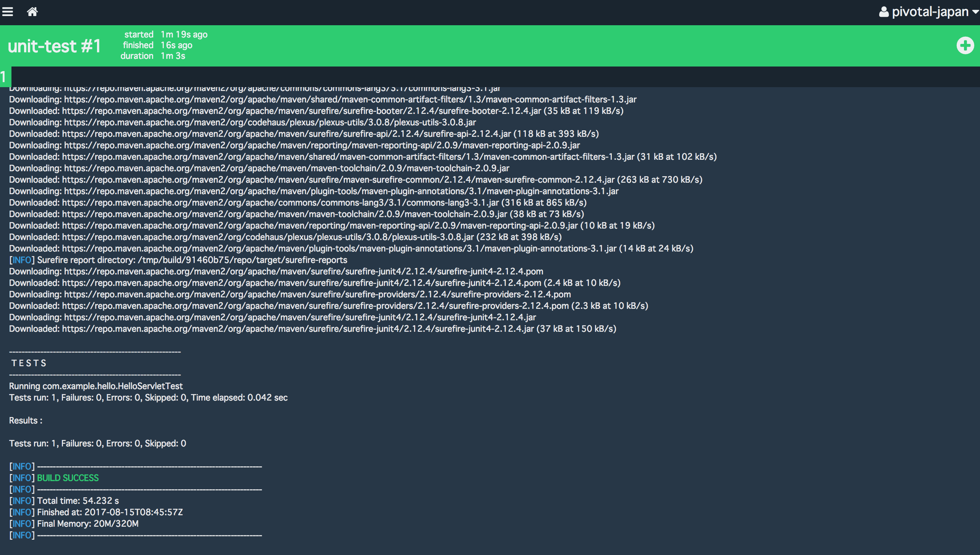This screenshot has height=555, width=980.
Task: Select build number 1 tab
Action: point(5,77)
